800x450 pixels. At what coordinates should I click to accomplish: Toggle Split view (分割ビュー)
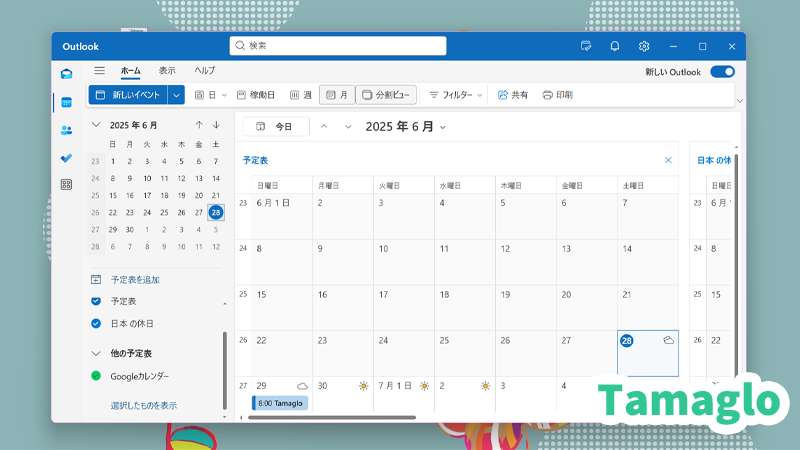pyautogui.click(x=386, y=95)
